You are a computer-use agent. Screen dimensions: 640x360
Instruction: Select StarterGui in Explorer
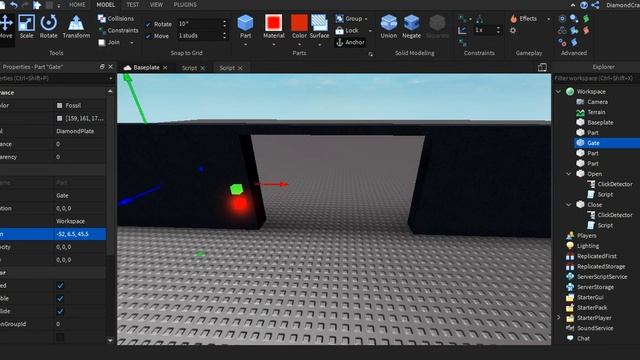click(x=590, y=297)
